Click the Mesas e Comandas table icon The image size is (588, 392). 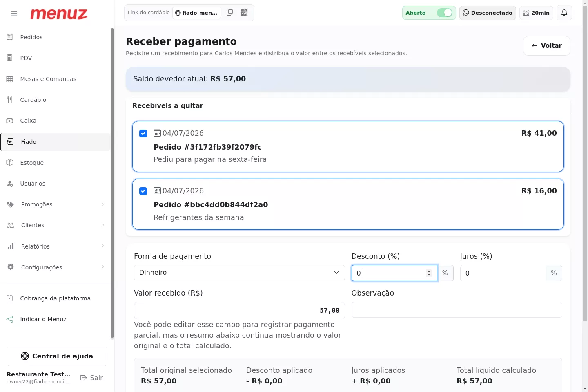point(10,79)
